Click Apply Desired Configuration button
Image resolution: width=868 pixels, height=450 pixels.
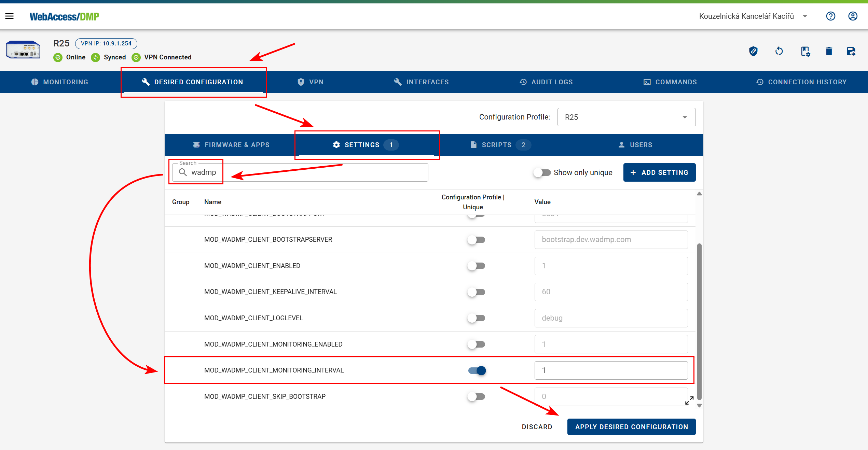click(631, 427)
